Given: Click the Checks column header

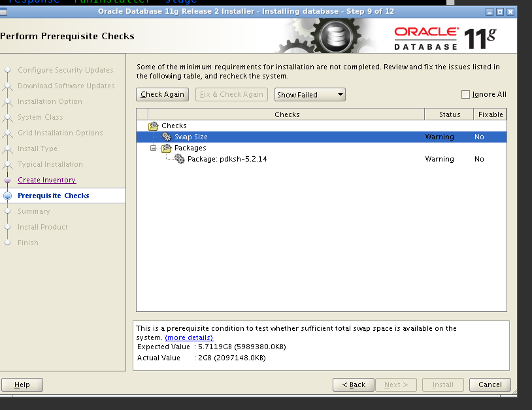Looking at the screenshot, I should (287, 114).
